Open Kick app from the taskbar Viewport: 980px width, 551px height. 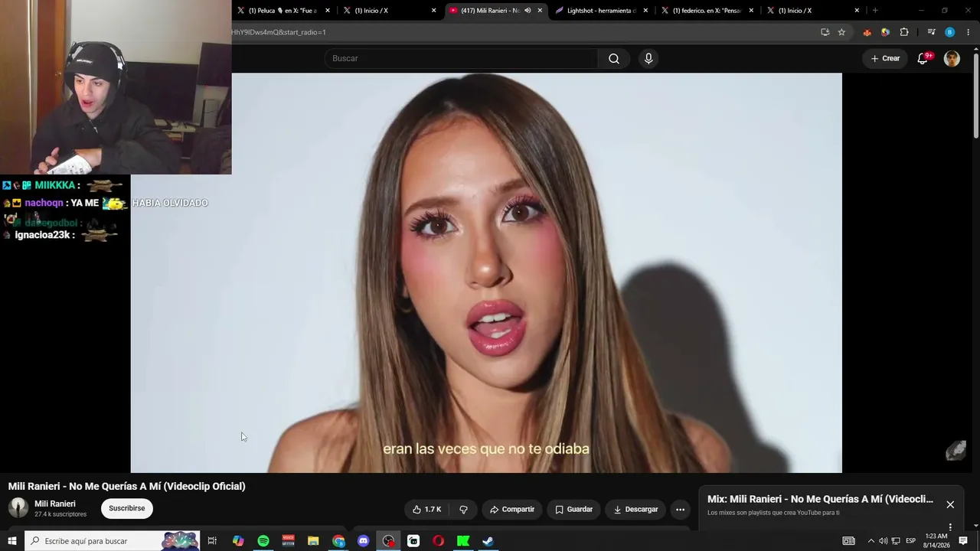pyautogui.click(x=463, y=541)
